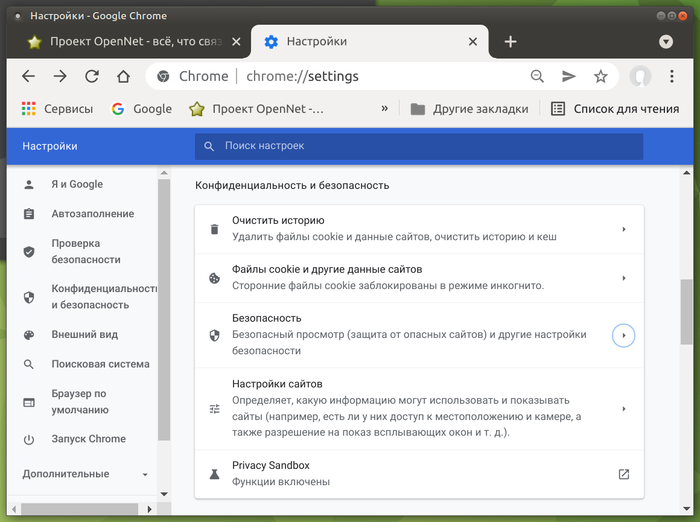This screenshot has width=700, height=522.
Task: Select Автозаполнение in the sidebar
Action: 92,214
